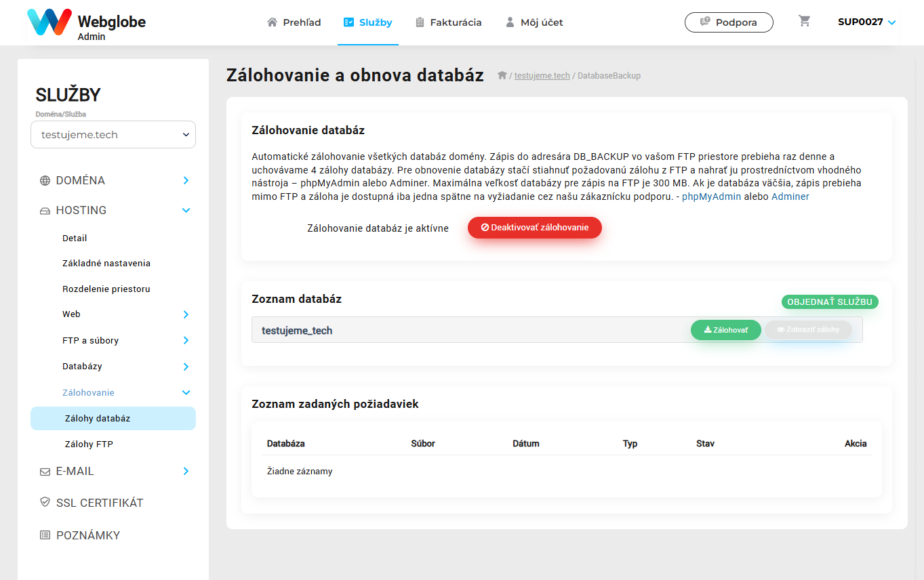Open the phpMyAdmin link
Screen dimensions: 924x580
[x=712, y=196]
